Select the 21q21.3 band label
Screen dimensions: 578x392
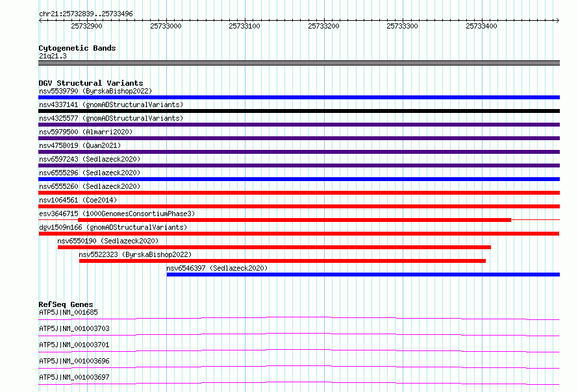53,56
